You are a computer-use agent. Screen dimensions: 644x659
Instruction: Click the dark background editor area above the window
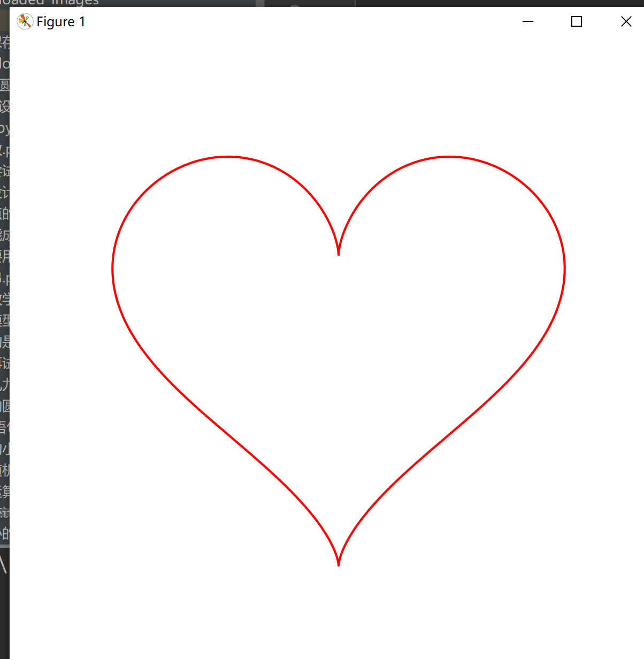(x=497, y=3)
